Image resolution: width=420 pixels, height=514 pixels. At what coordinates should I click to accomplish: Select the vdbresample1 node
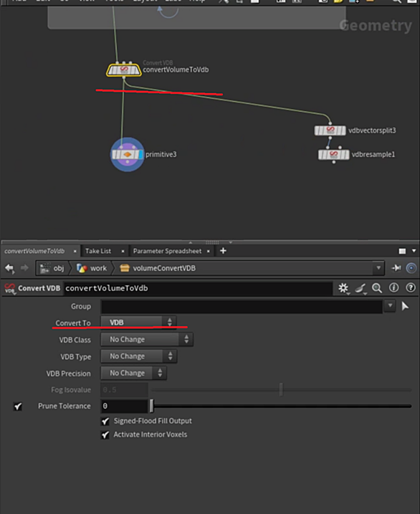click(333, 154)
